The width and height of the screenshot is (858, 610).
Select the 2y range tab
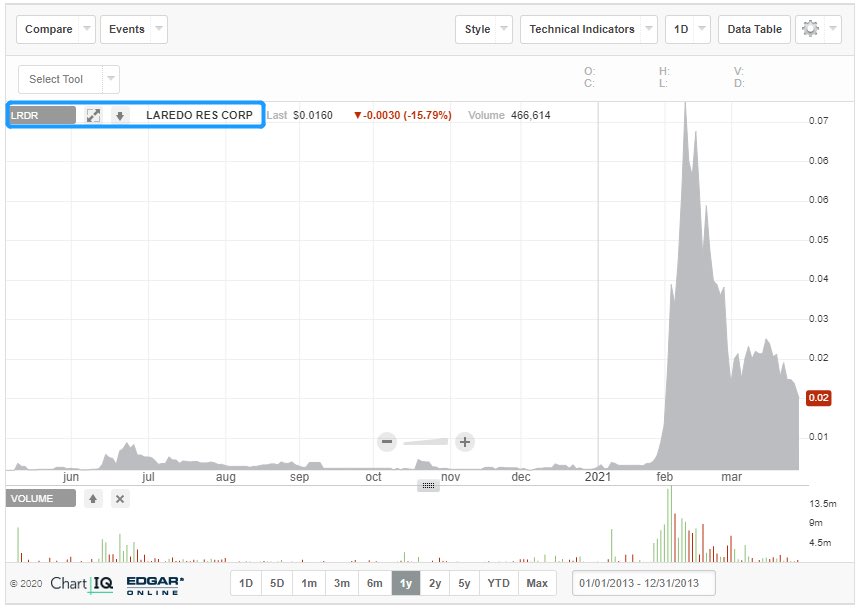pos(435,583)
